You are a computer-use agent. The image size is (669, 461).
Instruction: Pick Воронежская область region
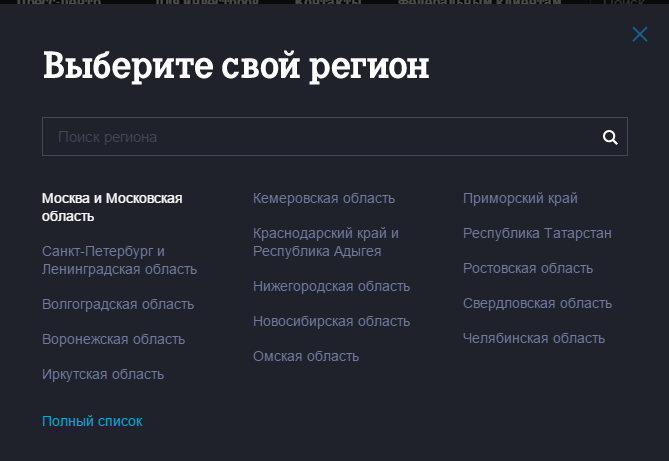(113, 339)
